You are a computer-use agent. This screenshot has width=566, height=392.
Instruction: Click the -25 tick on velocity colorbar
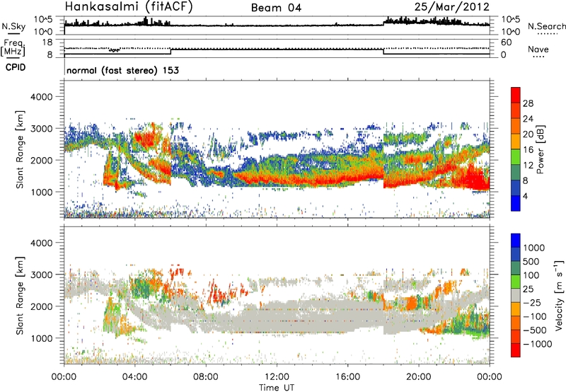(532, 302)
